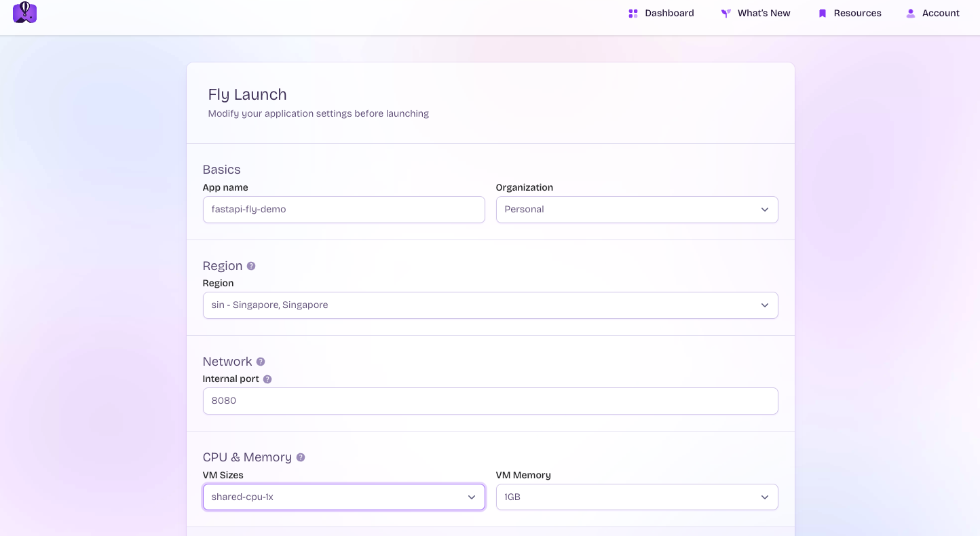The image size is (980, 536).
Task: Click the Fly.io balloon logo
Action: point(24,12)
